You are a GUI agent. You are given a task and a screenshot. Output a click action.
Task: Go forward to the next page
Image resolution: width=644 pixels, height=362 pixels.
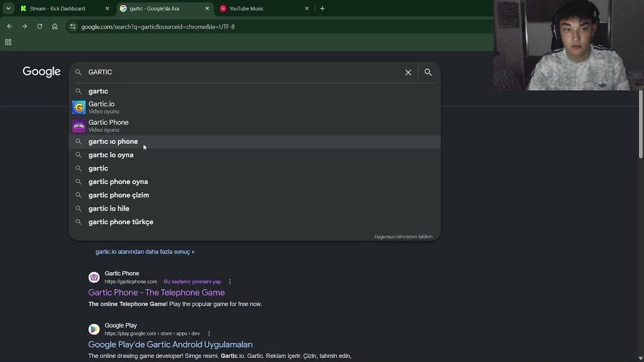tap(25, 27)
